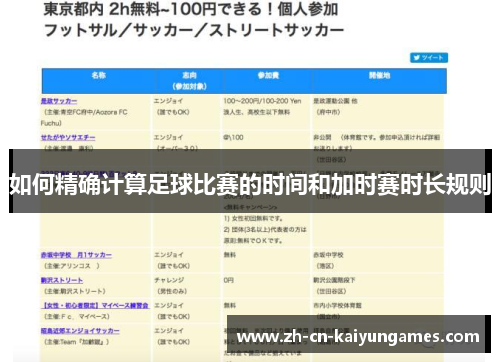The height and width of the screenshot is (362, 500).
Task: Click エンジョイ in the 昭島近郊エンジョイサッカー row
Action: pyautogui.click(x=168, y=331)
